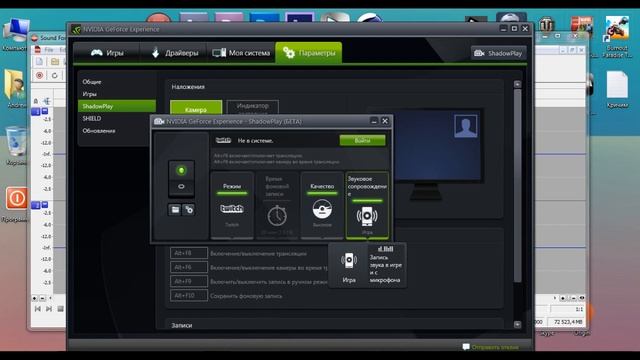640x360 pixels.
Task: Click open folder icon in Sound Forge
Action: 54,62
